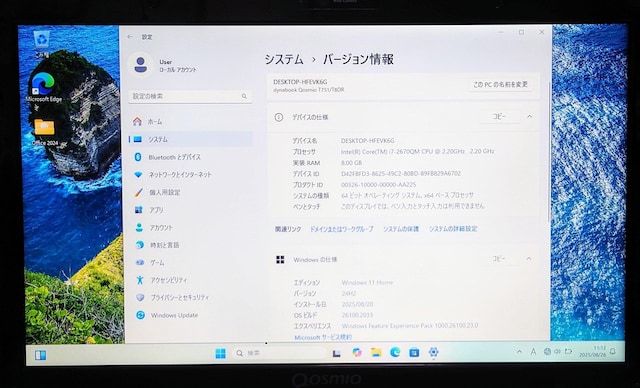Click the processor value i7-2670QM text
640x388 pixels.
coord(418,151)
